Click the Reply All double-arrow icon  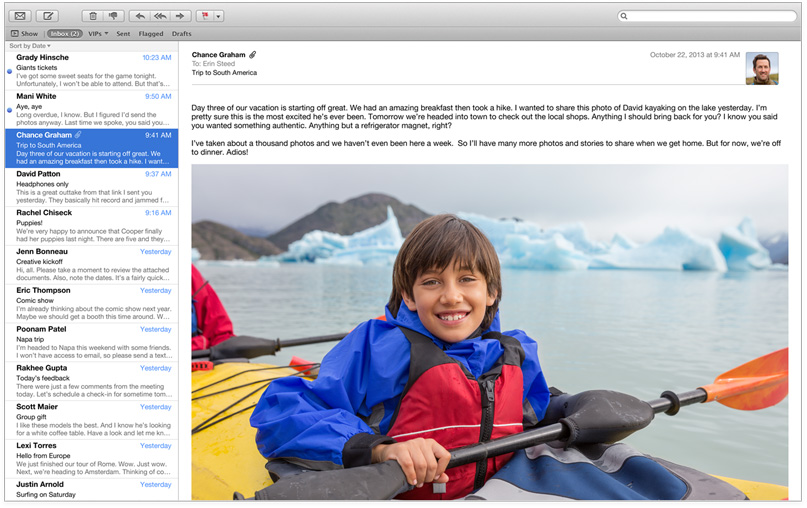[x=159, y=16]
